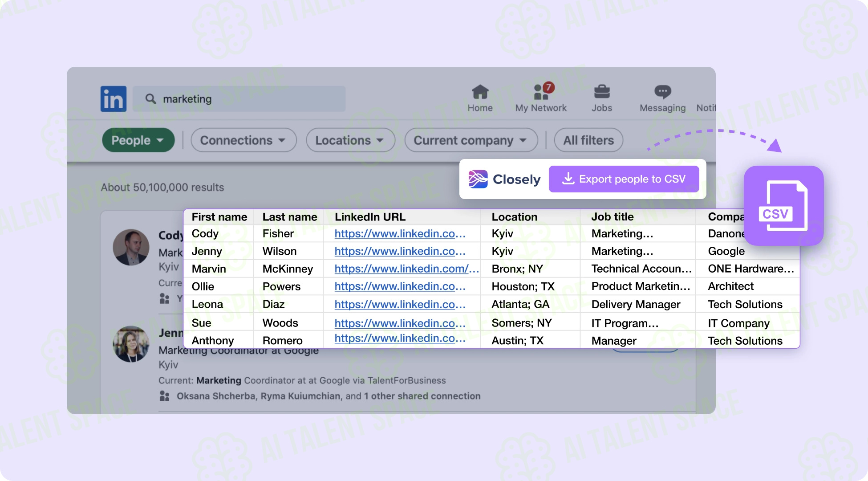The image size is (868, 481).
Task: Expand the People filter dropdown
Action: 138,140
